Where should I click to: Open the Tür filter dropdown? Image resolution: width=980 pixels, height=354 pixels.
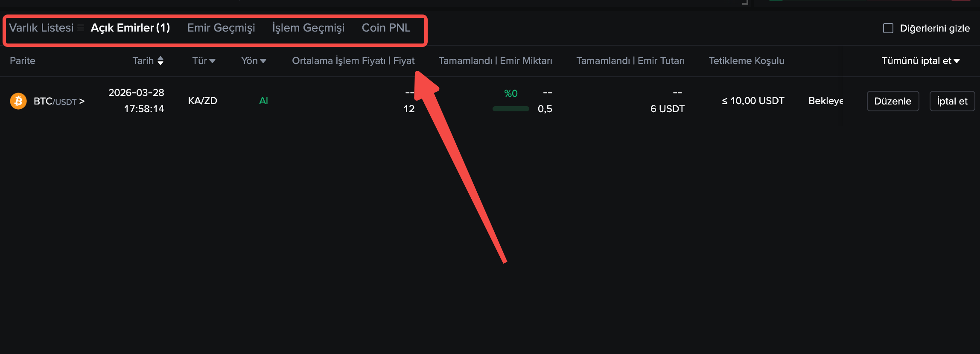click(x=204, y=61)
